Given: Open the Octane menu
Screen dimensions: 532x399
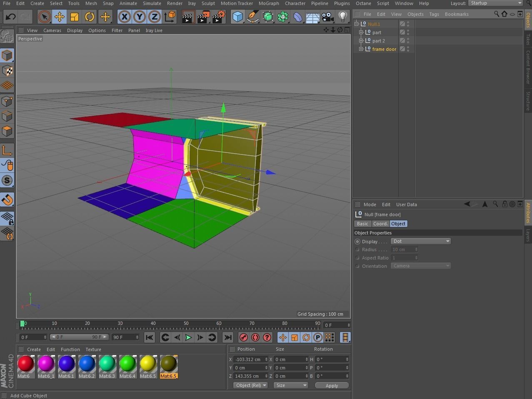Looking at the screenshot, I should [363, 3].
